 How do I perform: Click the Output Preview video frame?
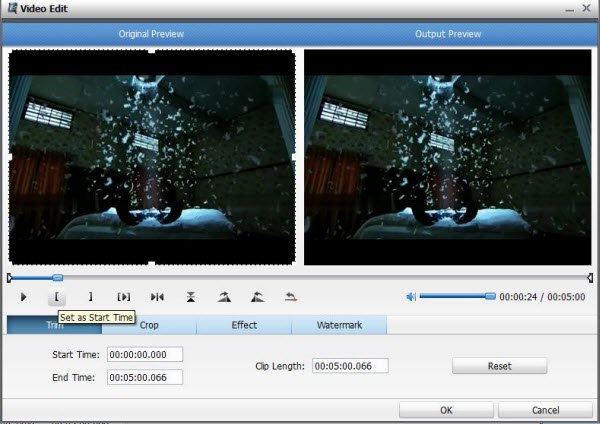tap(448, 157)
